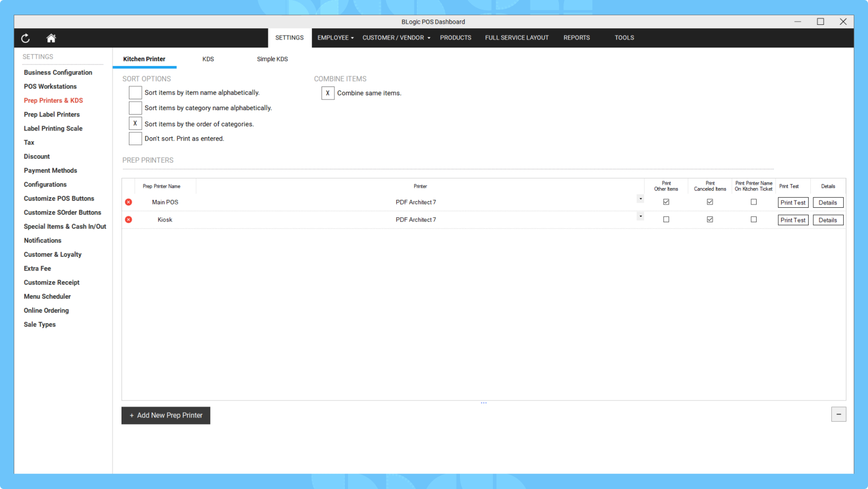
Task: Toggle Print Canceled Items for Main POS
Action: (x=710, y=202)
